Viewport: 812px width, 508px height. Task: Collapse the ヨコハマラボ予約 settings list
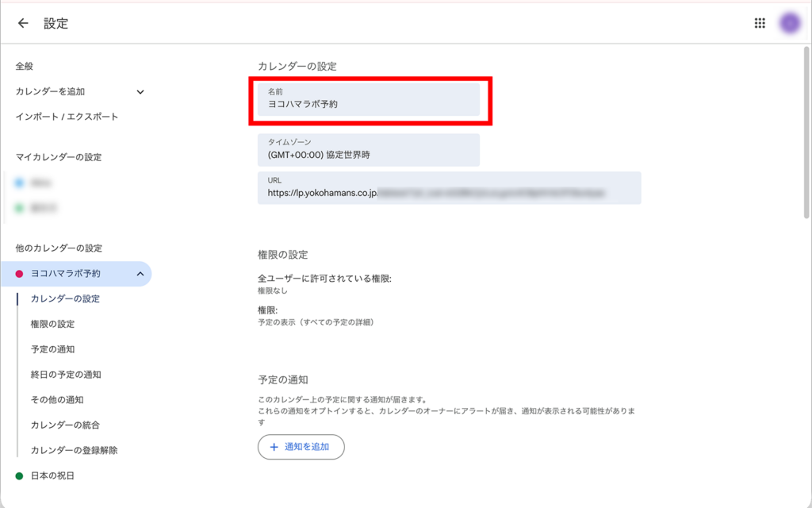[x=140, y=273]
